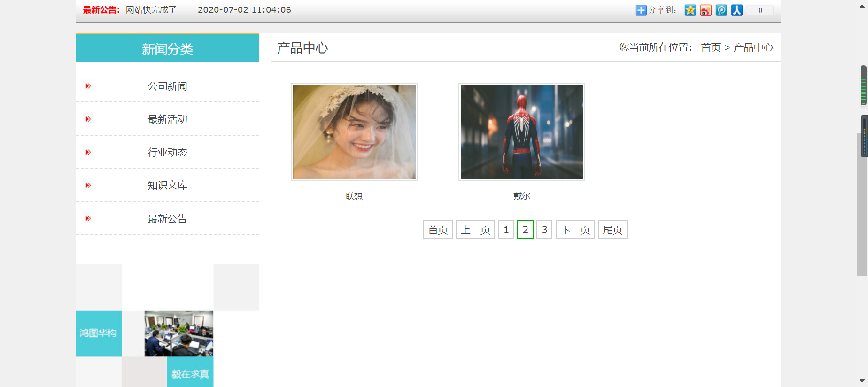Click the 戴尔 product name
868x387 pixels.
coord(522,196)
